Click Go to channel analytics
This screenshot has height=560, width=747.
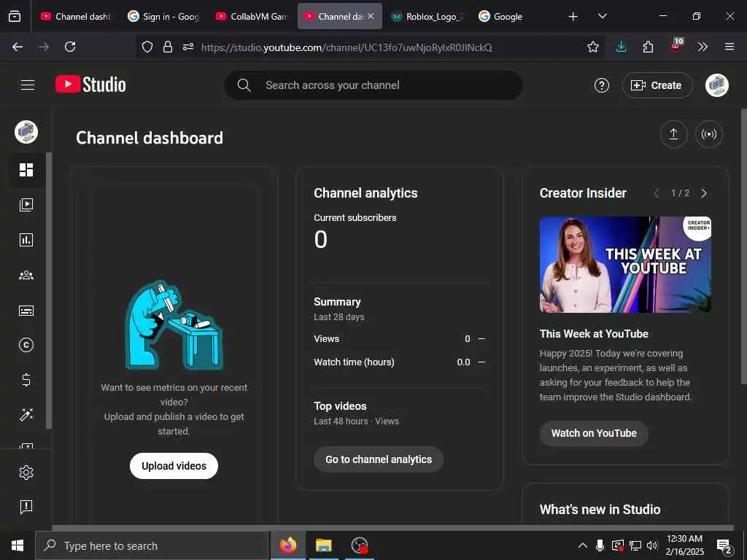point(379,459)
